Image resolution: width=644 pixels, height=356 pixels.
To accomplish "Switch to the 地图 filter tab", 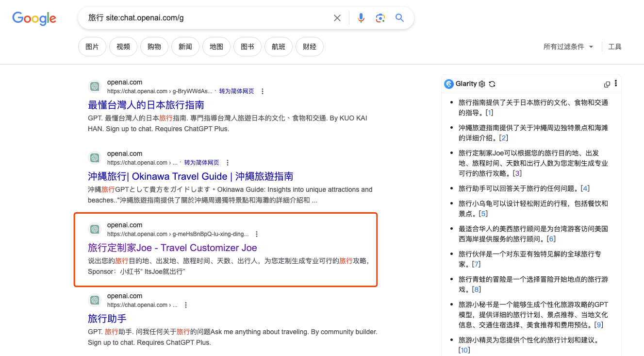I will click(x=216, y=47).
